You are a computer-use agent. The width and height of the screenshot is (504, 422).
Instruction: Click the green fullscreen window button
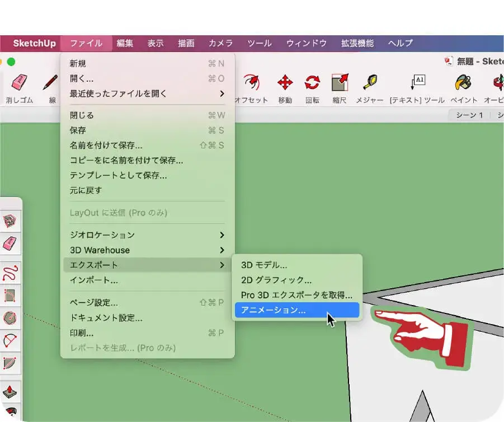pos(11,62)
